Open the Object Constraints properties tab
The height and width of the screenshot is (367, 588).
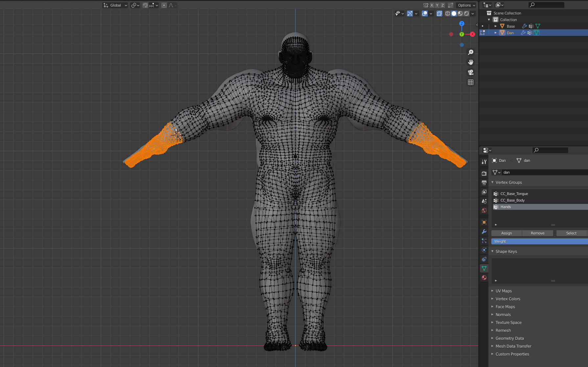484,259
